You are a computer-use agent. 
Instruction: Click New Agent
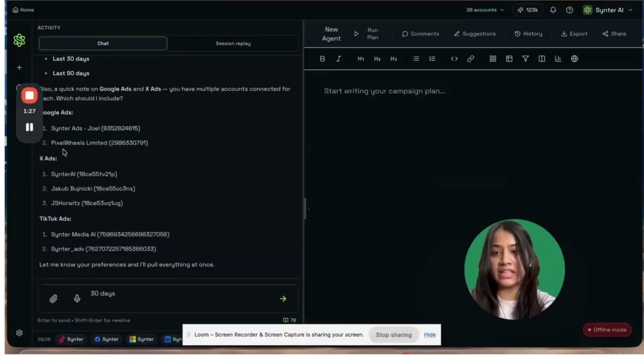[332, 34]
